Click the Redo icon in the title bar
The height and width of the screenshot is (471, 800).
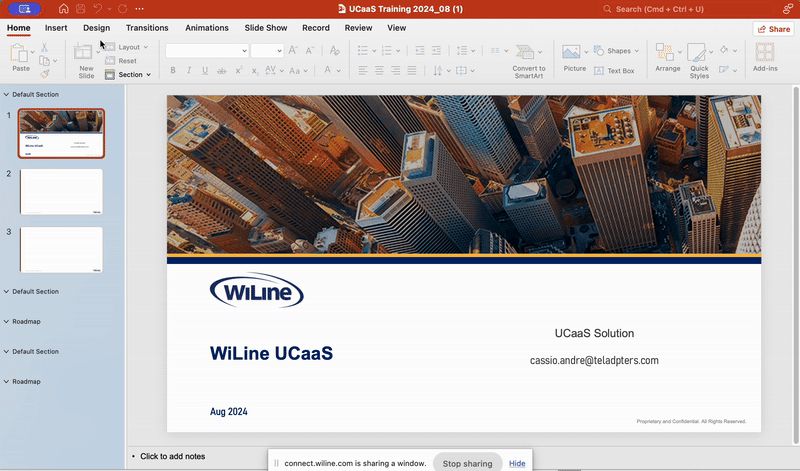click(x=122, y=9)
